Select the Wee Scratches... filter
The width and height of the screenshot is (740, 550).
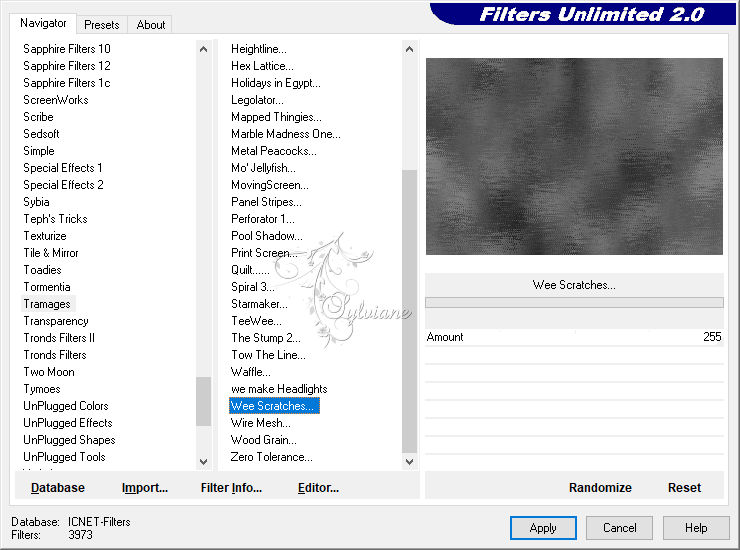tap(274, 406)
